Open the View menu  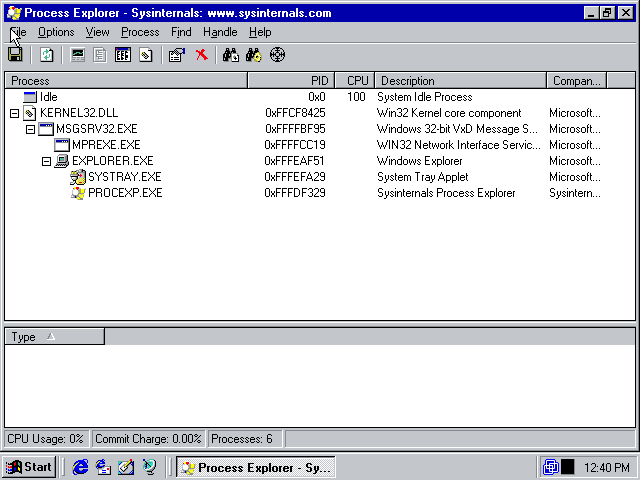[98, 32]
